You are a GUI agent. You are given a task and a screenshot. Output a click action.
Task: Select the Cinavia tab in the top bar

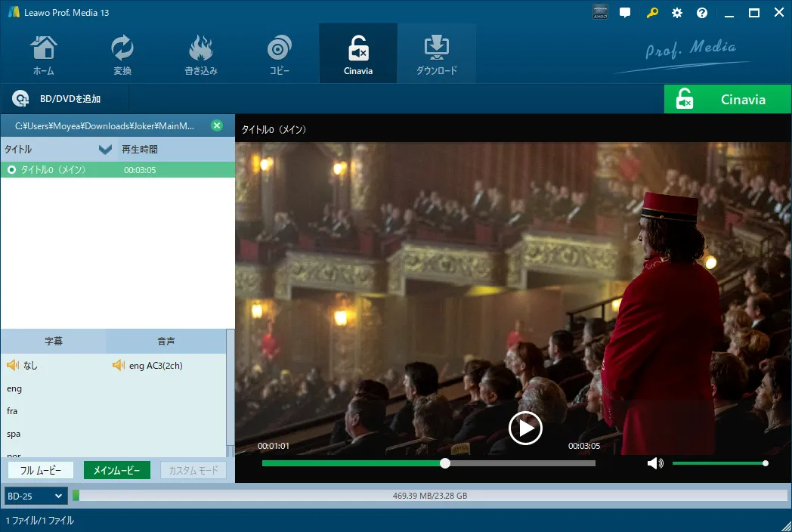358,54
